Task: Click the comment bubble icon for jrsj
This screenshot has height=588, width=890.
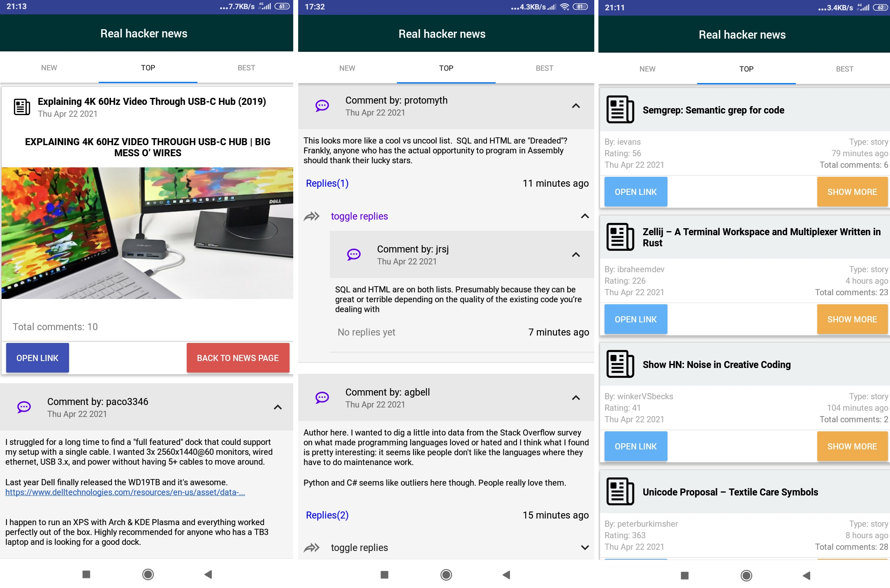Action: [354, 255]
